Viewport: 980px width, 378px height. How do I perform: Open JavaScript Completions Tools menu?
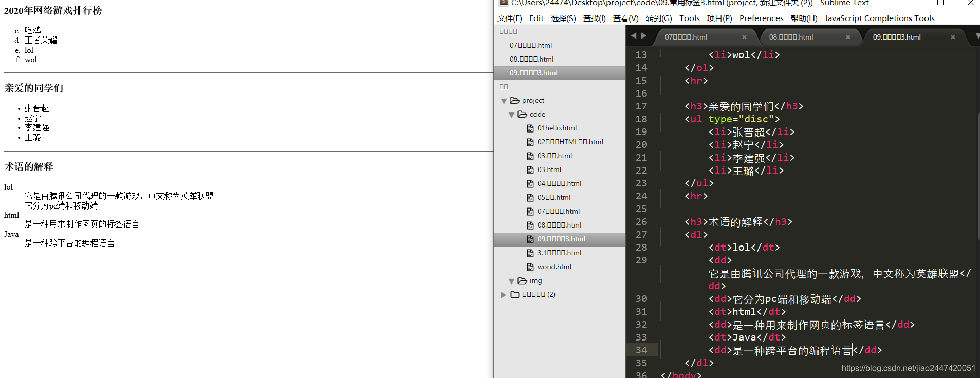point(879,18)
